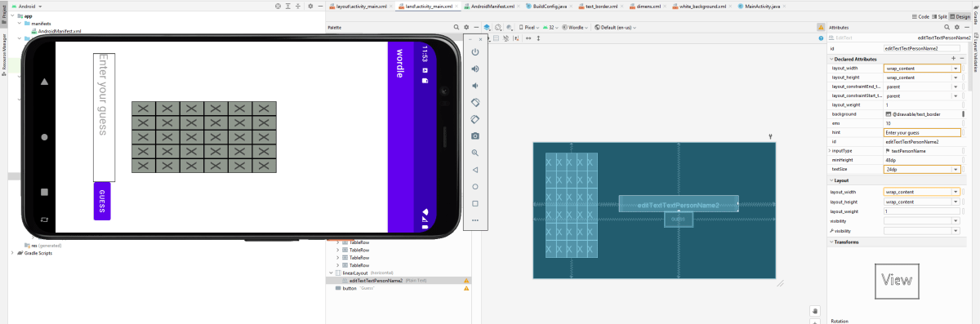Click the emulator volume down icon

(x=474, y=85)
